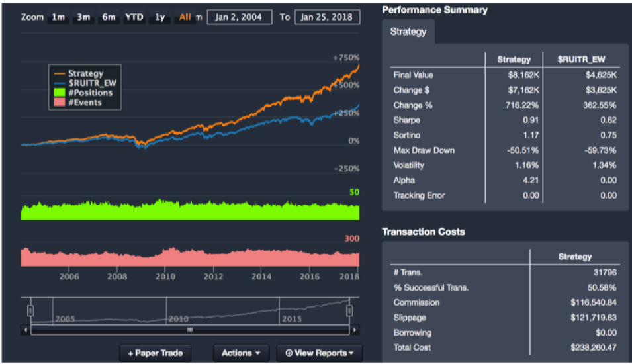Toggle the Strategy series in legend
This screenshot has height=364, width=632.
pos(85,73)
